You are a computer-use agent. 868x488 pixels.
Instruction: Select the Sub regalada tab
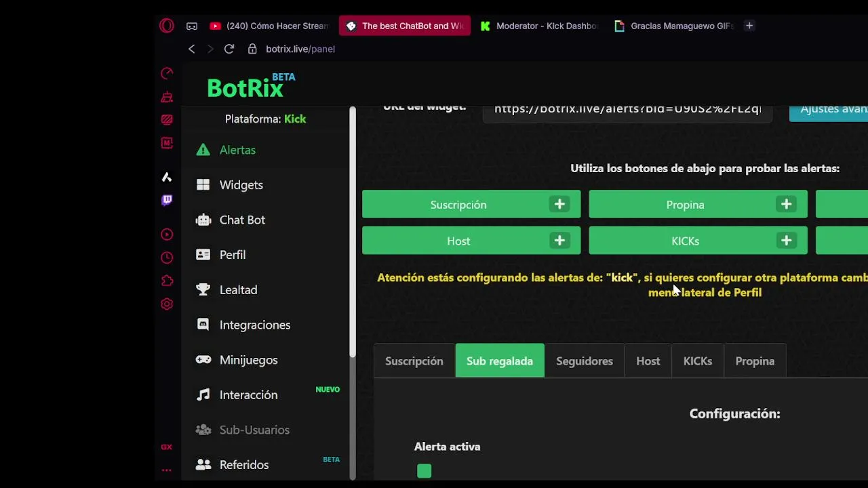500,361
